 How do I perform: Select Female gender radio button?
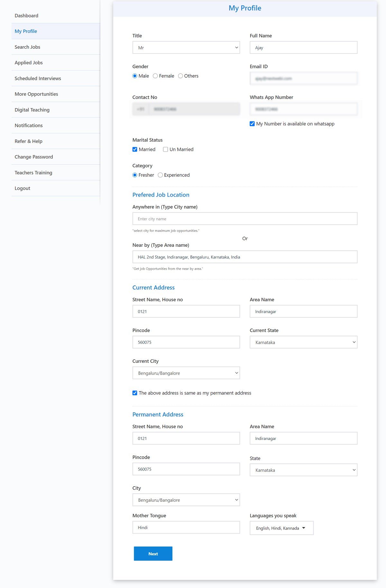click(x=155, y=76)
